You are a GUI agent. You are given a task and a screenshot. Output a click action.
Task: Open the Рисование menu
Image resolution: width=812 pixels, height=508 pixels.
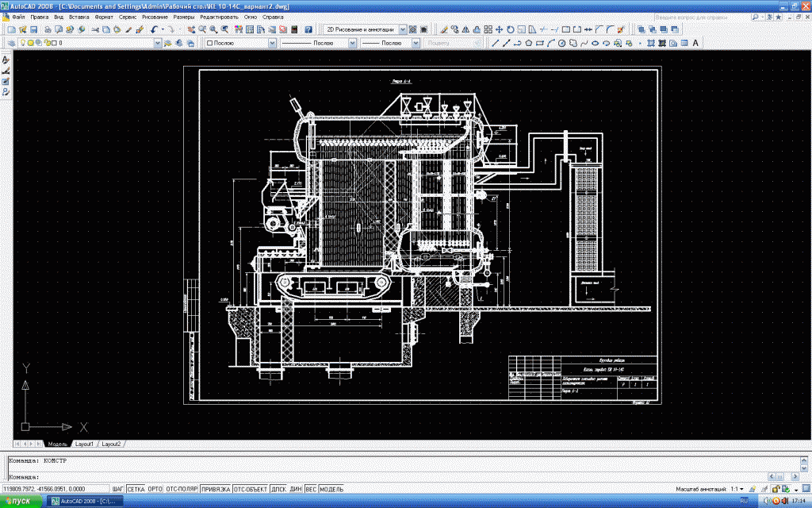pyautogui.click(x=155, y=17)
